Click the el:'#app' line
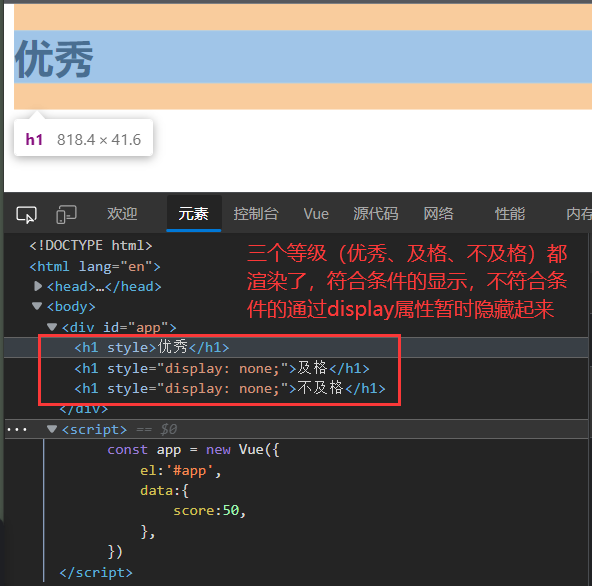 [x=180, y=470]
